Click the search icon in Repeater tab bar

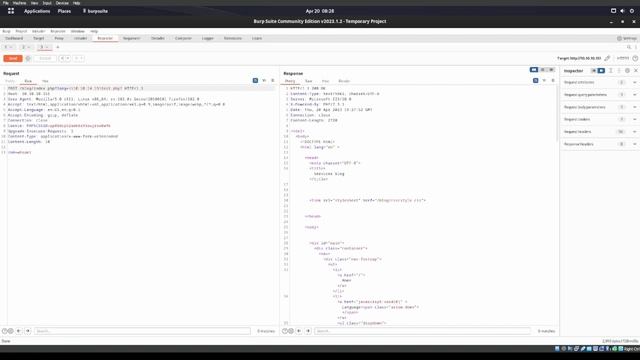pyautogui.click(x=629, y=47)
